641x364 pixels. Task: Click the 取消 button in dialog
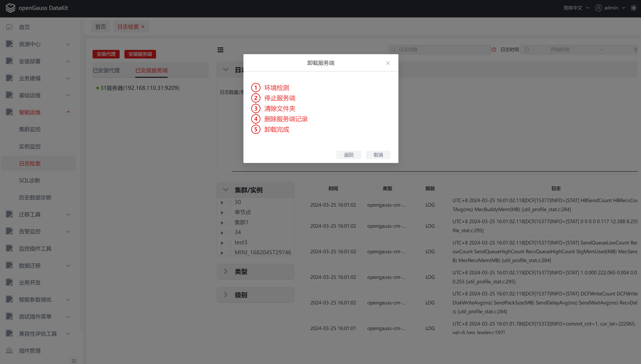378,155
